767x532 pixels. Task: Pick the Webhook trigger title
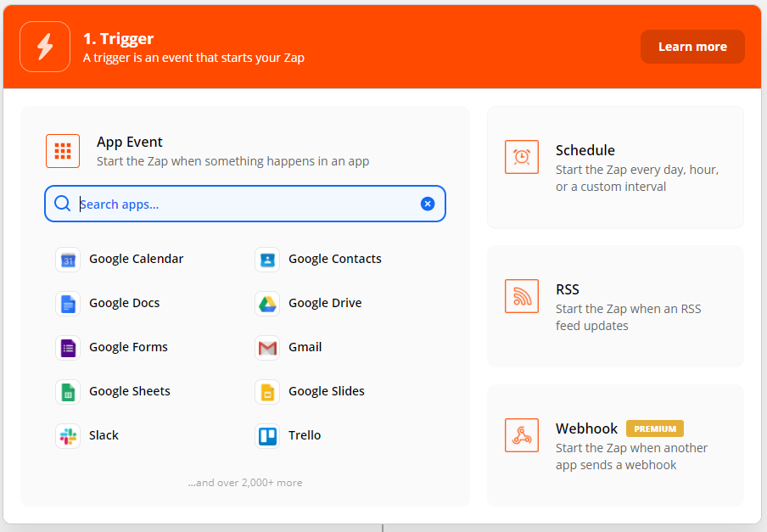click(586, 428)
